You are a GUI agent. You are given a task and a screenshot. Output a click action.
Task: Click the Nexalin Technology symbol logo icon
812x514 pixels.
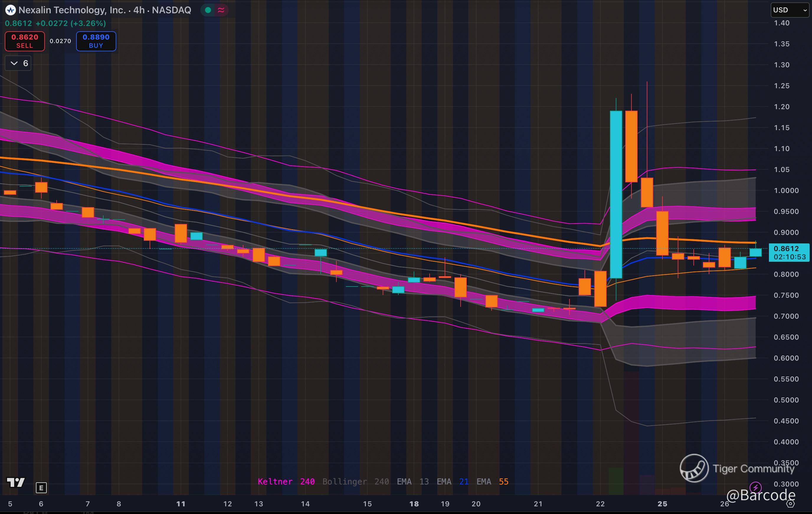(x=10, y=10)
